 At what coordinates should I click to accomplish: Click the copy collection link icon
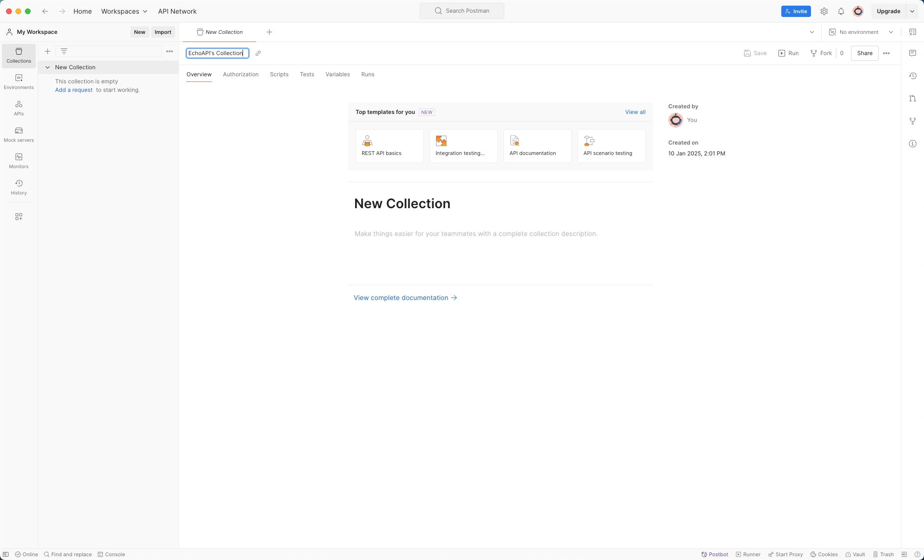click(x=258, y=53)
